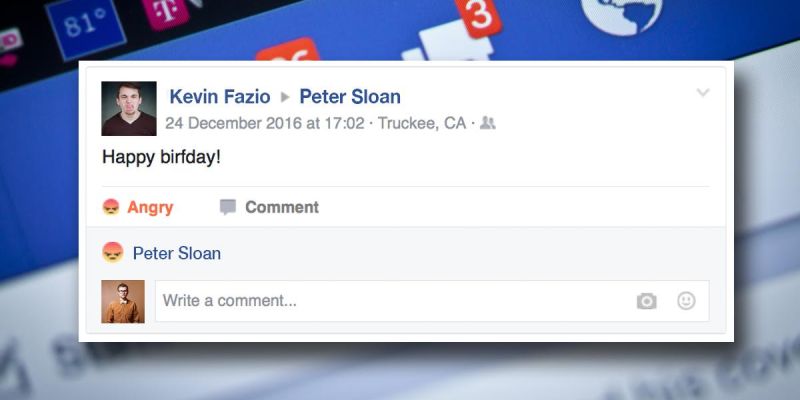Click the commenter's profile thumbnail
Viewport: 800px width, 400px height.
[x=123, y=302]
